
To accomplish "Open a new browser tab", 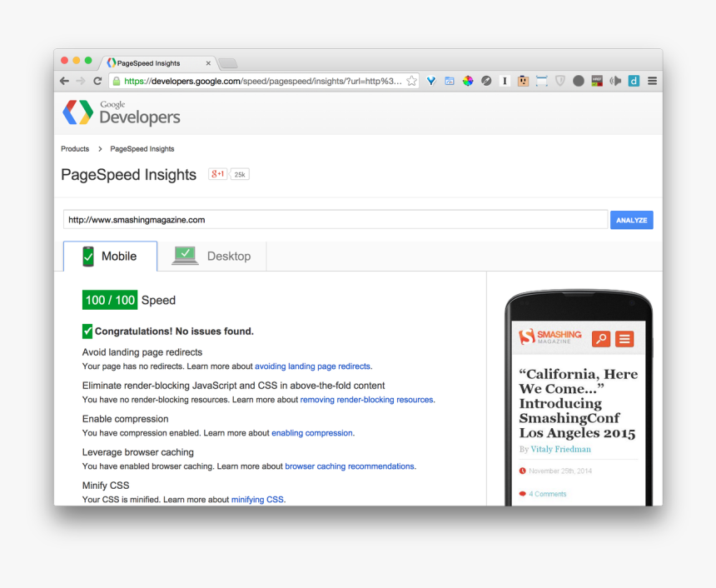I will [228, 63].
